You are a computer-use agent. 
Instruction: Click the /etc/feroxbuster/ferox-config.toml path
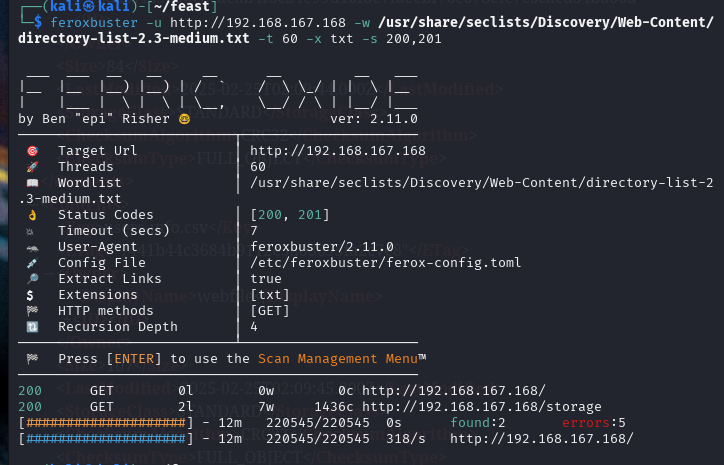coord(386,263)
